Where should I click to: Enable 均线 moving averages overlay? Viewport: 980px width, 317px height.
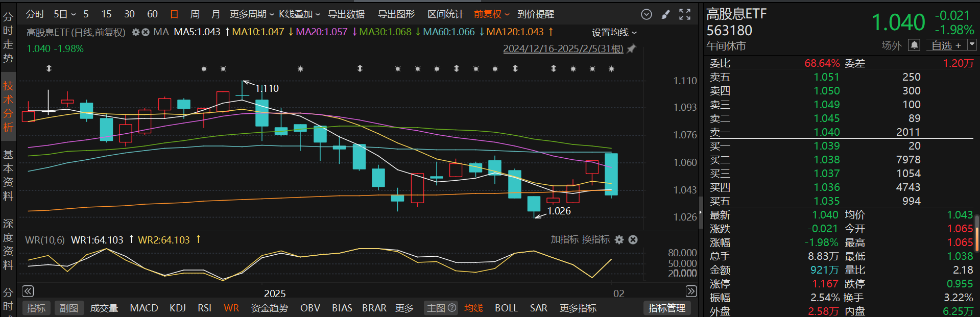(x=473, y=308)
